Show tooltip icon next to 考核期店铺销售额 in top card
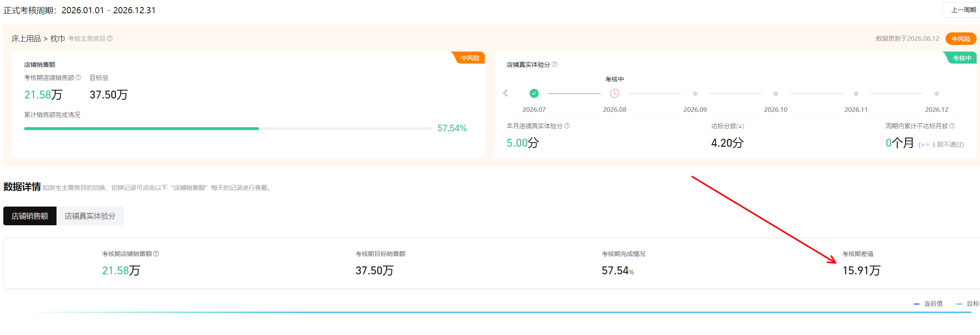 78,78
